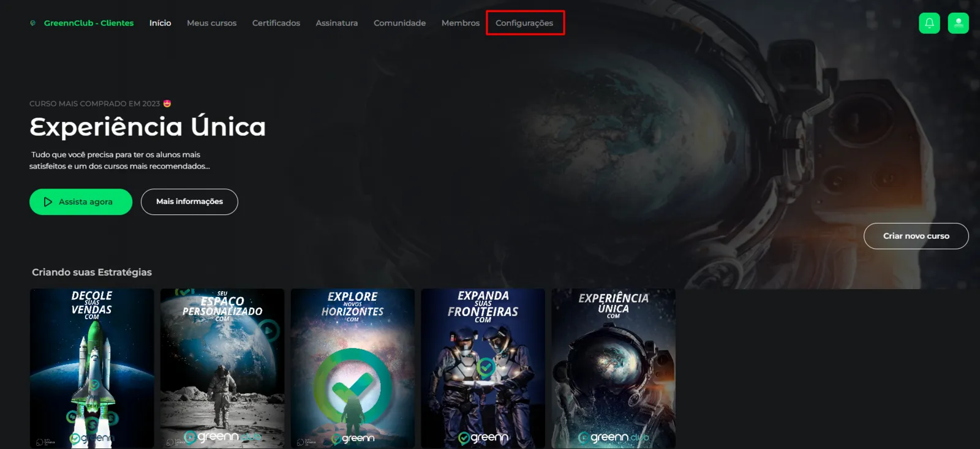
Task: Click the GreennClub logo icon
Action: (x=32, y=23)
